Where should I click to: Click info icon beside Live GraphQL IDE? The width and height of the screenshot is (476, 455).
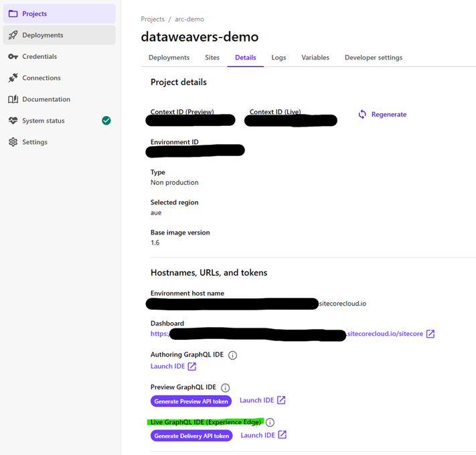[270, 422]
